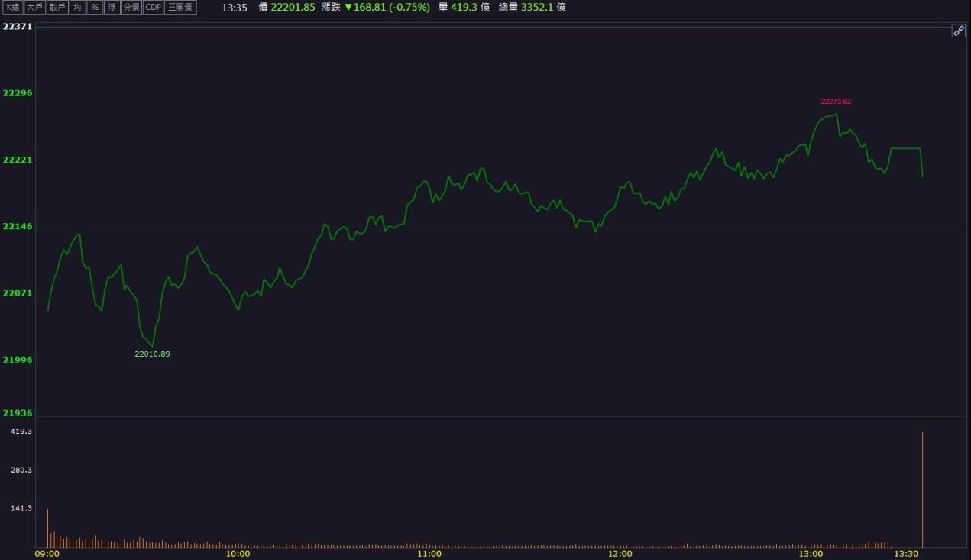The width and height of the screenshot is (971, 560).
Task: Toggle the % percentage scale button
Action: coord(95,7)
